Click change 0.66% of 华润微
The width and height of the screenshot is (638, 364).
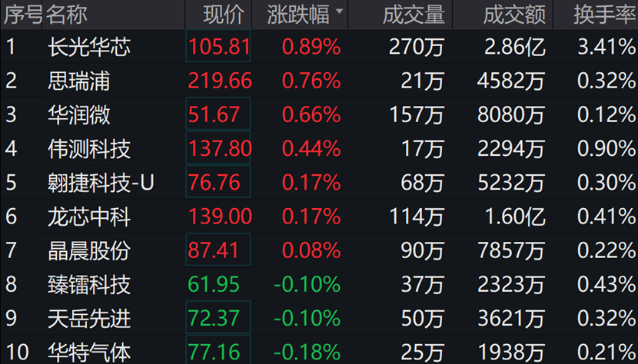pyautogui.click(x=311, y=114)
